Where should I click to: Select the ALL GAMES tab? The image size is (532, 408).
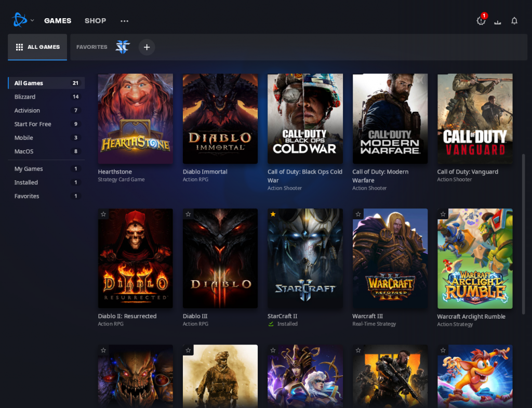coord(37,47)
